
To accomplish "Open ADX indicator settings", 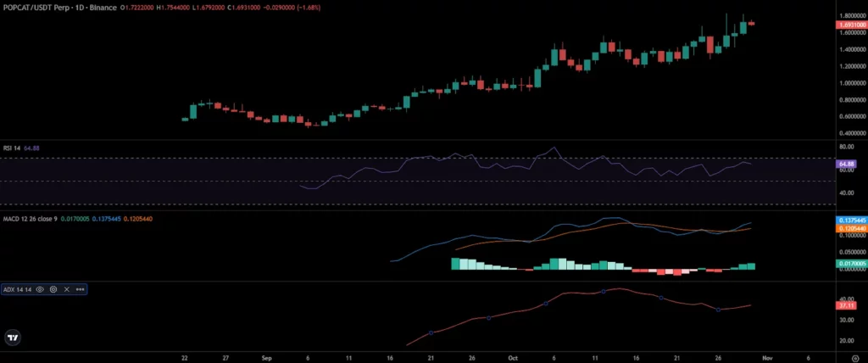I will 53,289.
